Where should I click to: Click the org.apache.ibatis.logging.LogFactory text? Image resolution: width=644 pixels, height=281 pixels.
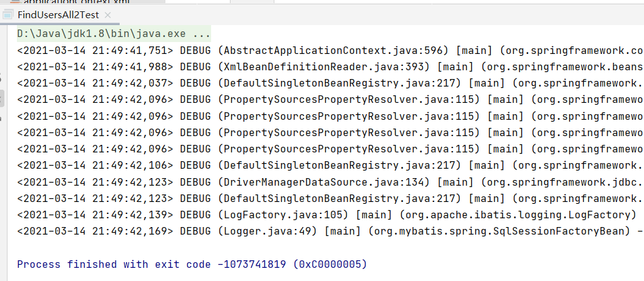[x=518, y=215]
